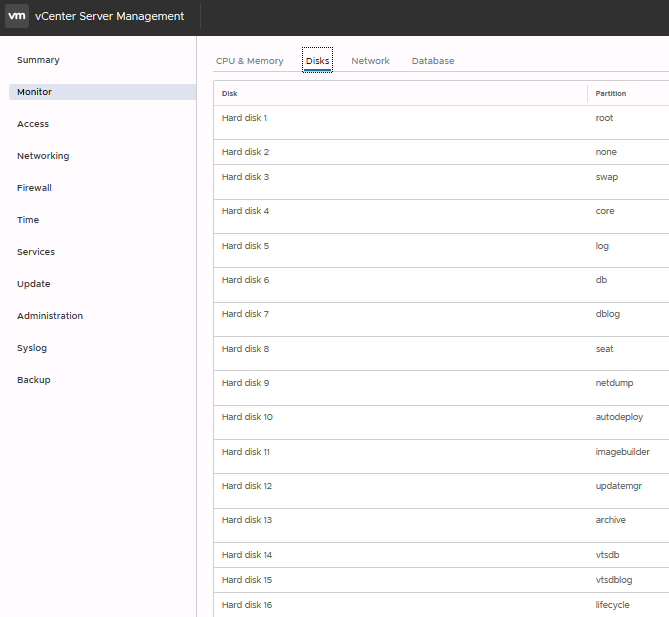Select Monitor in the left navigation
Viewport: 669px width, 617px height.
coord(102,92)
